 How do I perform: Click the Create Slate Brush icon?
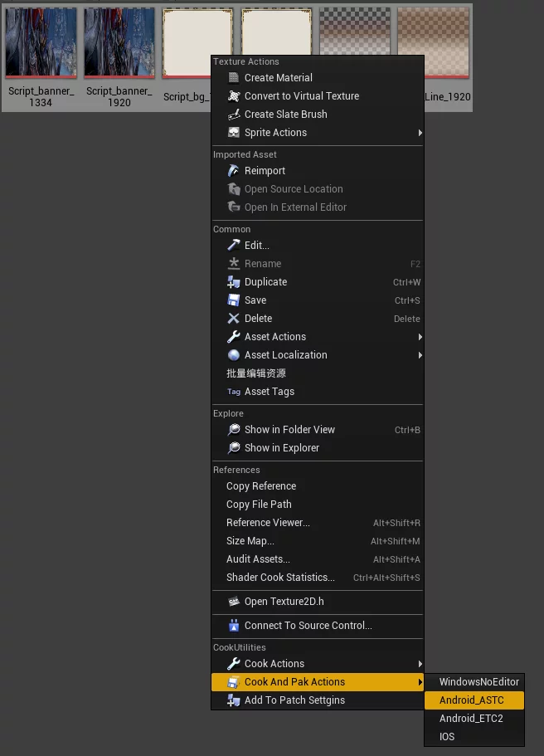coord(234,115)
